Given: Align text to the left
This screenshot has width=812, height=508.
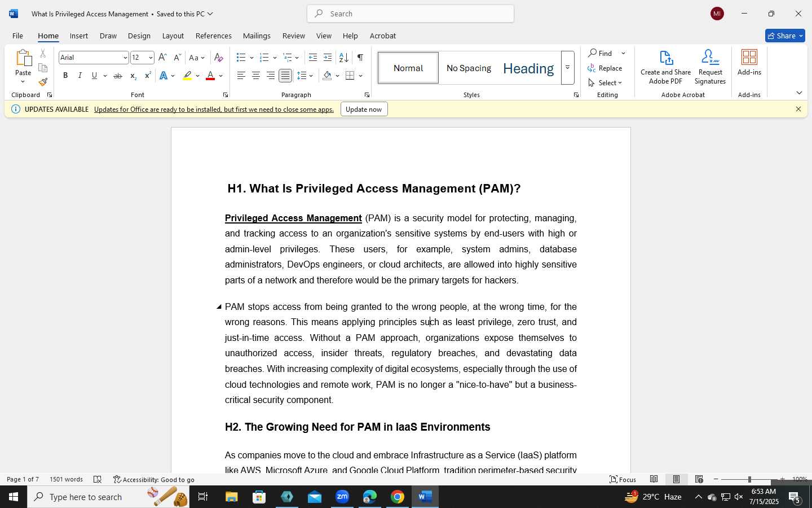Looking at the screenshot, I should click(241, 76).
